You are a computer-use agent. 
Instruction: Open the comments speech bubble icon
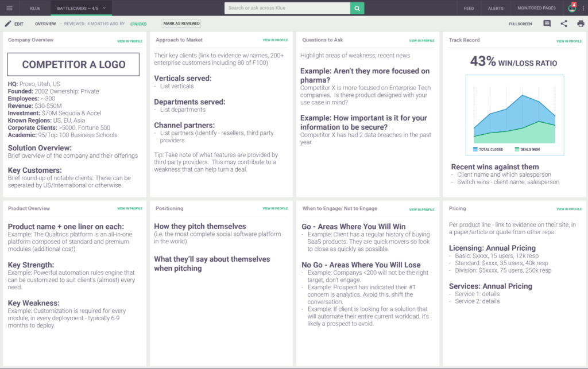(547, 24)
